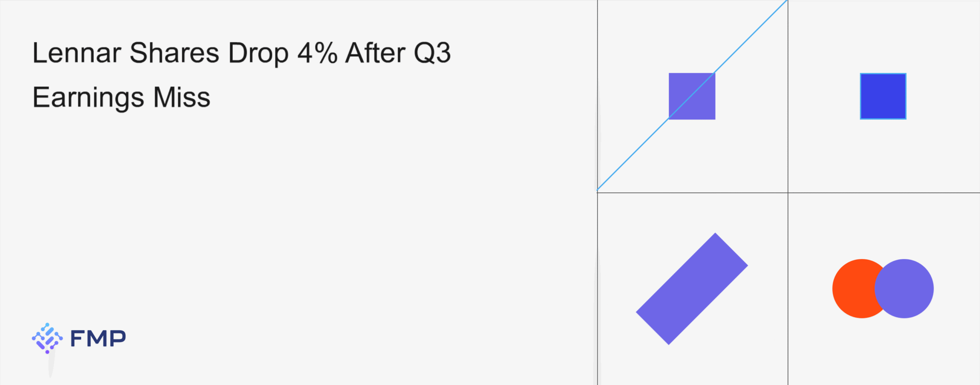Click the FMP diamond logo icon
Screen dimensions: 980x385
(47, 338)
